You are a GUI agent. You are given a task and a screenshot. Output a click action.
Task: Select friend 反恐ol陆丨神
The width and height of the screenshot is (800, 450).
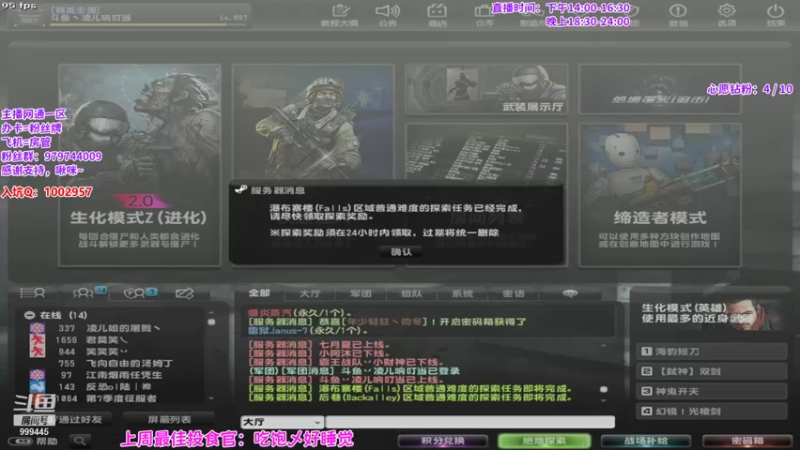(117, 387)
